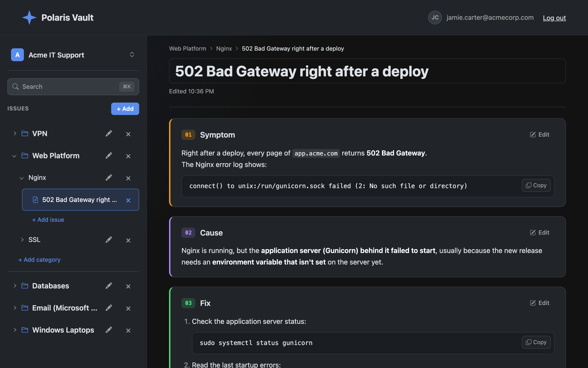Expand the Databases category chevron
Viewport: 588px width, 368px height.
pos(15,286)
